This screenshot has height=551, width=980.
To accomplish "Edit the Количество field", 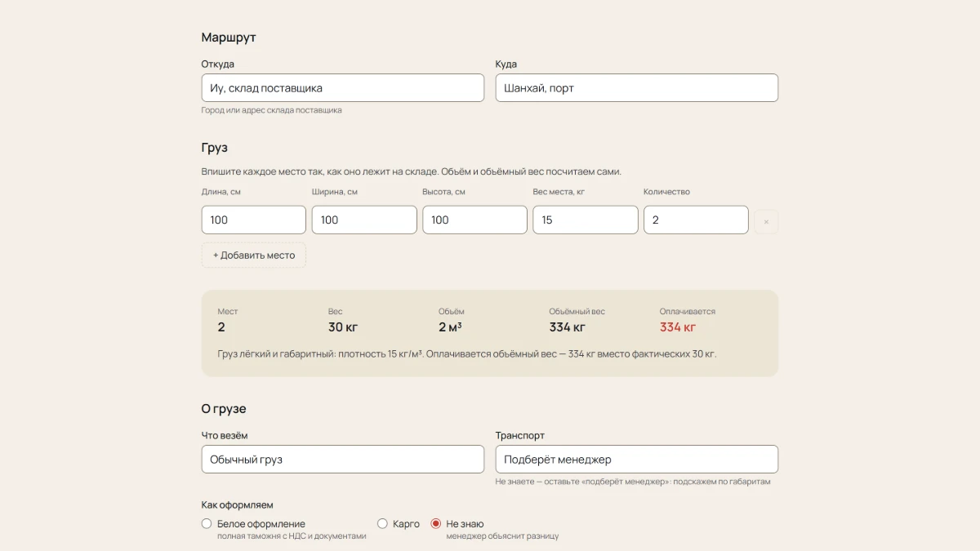I will 696,220.
